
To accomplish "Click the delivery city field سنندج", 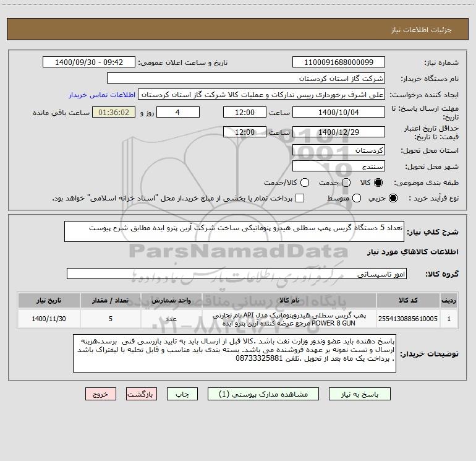I will (x=339, y=166).
